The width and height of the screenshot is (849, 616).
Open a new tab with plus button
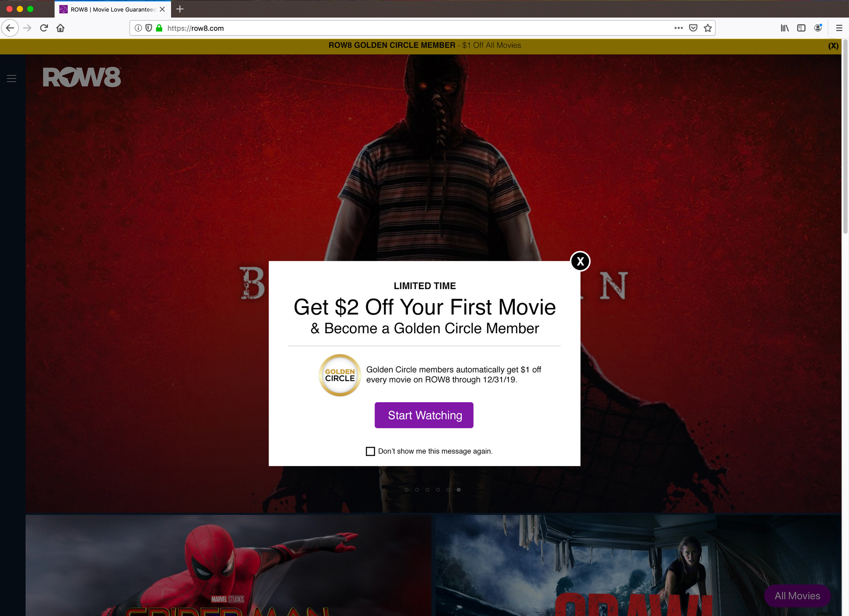(180, 9)
